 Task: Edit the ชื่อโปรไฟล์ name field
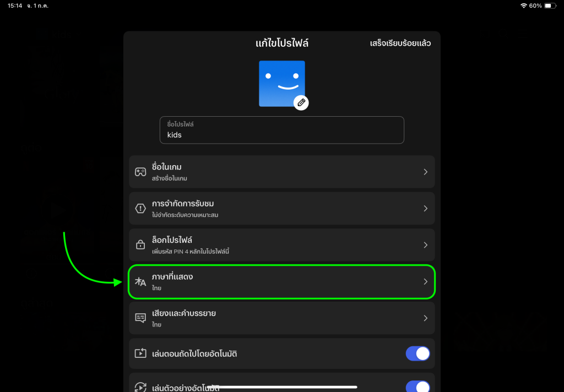(281, 130)
